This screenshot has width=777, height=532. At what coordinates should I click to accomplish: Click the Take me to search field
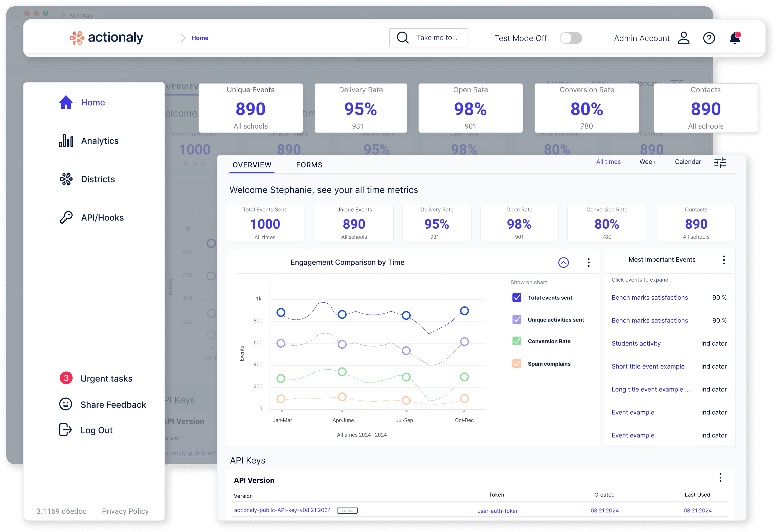point(429,38)
